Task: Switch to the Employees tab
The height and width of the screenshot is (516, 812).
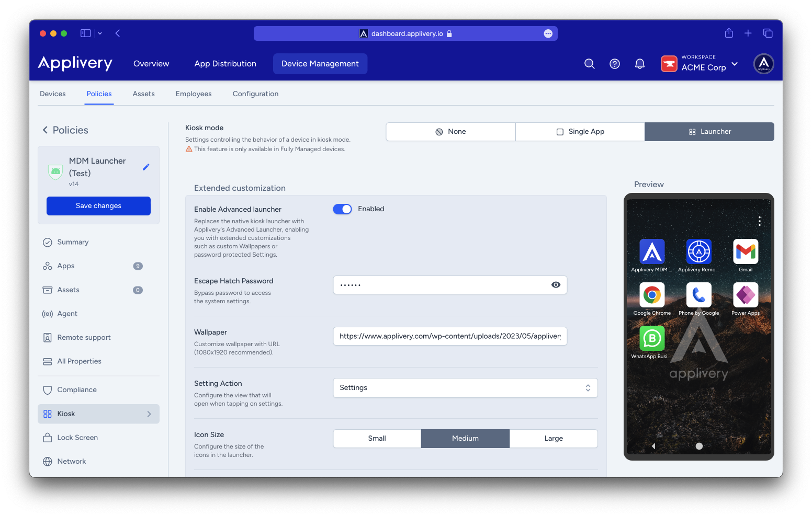Action: click(194, 94)
